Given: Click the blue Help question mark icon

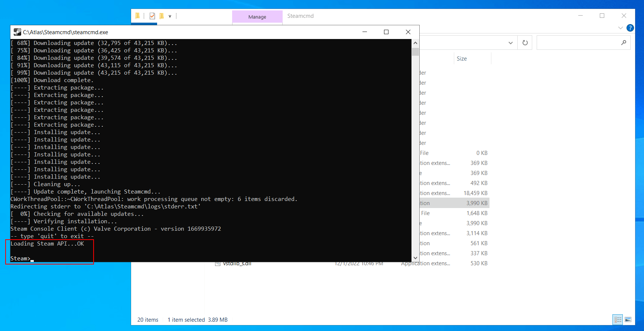Looking at the screenshot, I should click(630, 28).
